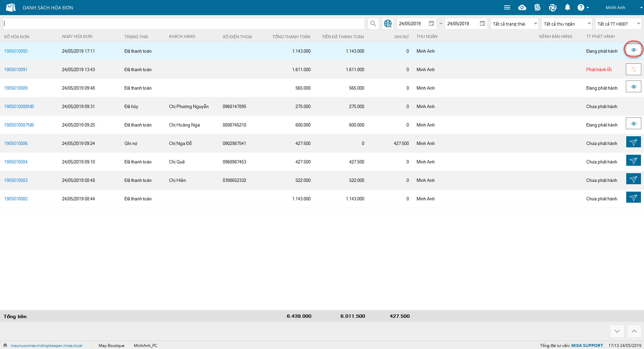Expand the 'Tất cả thu ngân' dropdown

[x=567, y=24]
